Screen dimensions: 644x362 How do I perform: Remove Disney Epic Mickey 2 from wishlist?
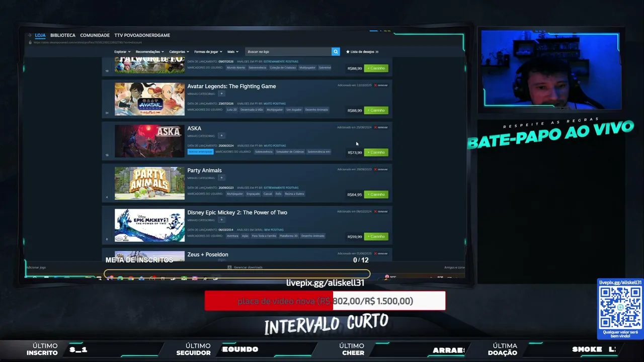[381, 212]
